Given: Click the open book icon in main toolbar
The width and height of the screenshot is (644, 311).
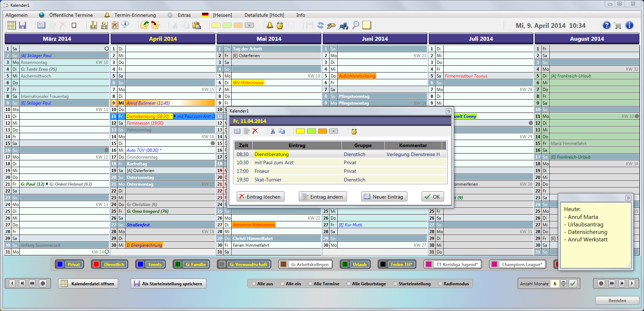Looking at the screenshot, I should pos(41,25).
